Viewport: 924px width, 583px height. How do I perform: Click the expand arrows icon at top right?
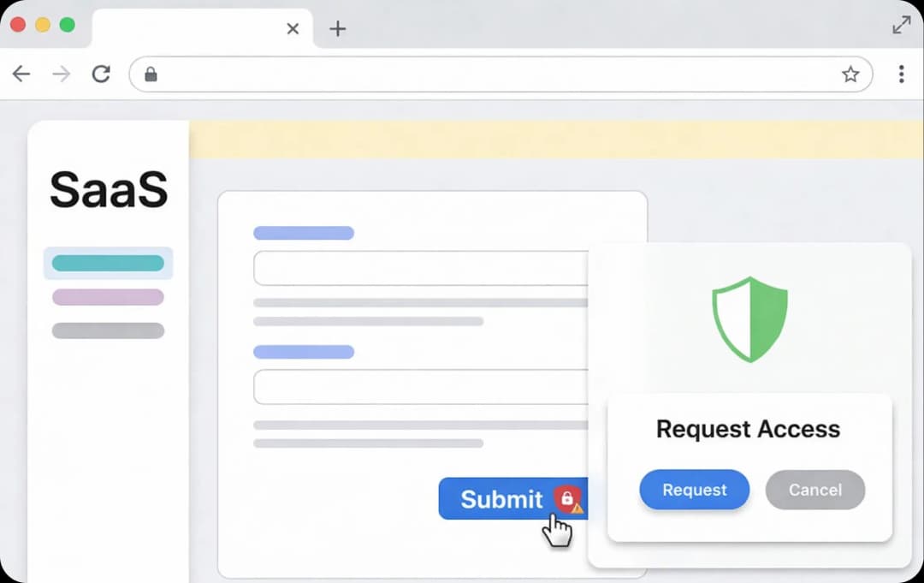(x=902, y=25)
